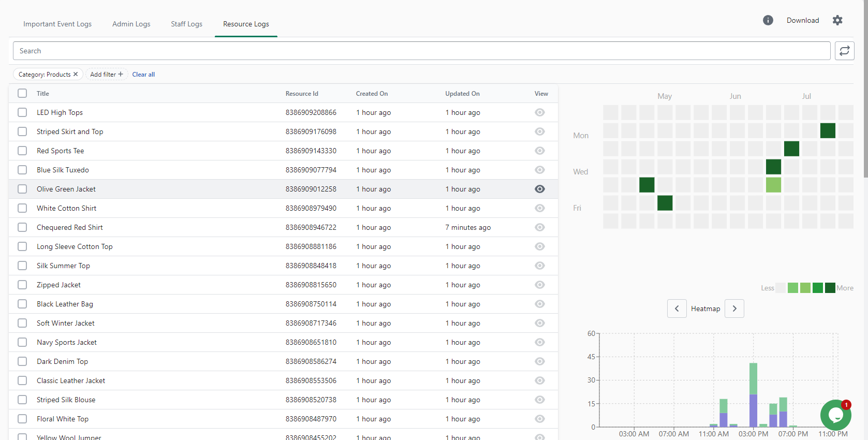The width and height of the screenshot is (868, 440).
Task: Check the Floral White Top row
Action: [22, 419]
